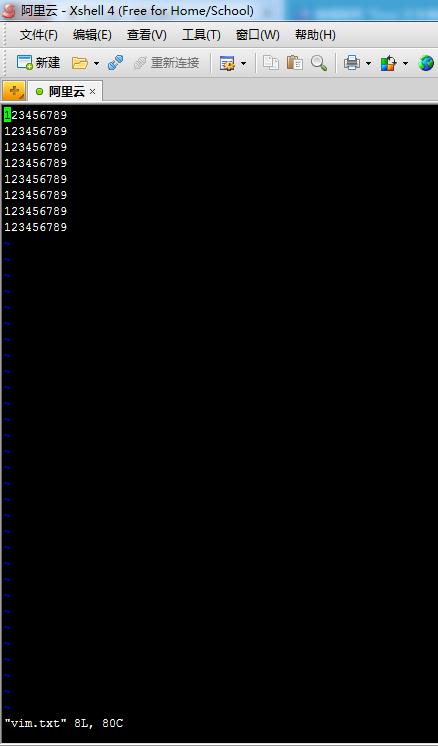Click the paste clipboard icon

coord(294,62)
